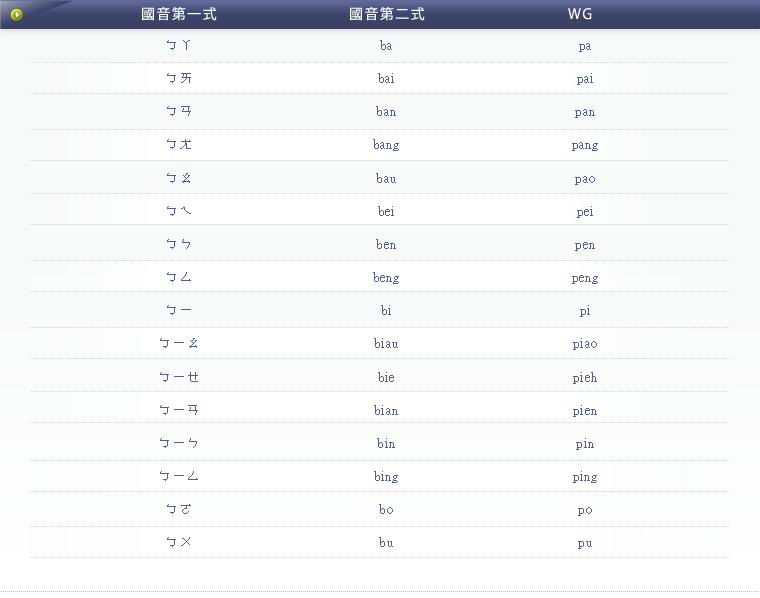Click the 國音第一式 column header
The image size is (760, 598).
pos(179,14)
